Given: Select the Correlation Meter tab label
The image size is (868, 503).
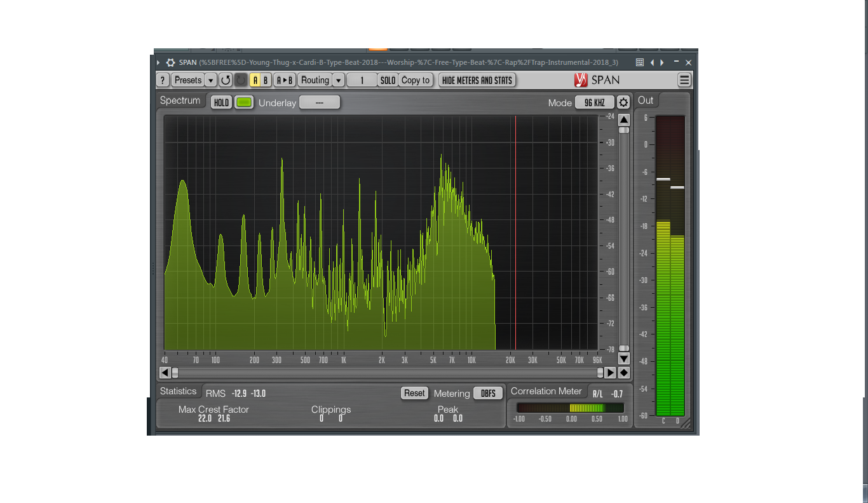Looking at the screenshot, I should click(546, 391).
